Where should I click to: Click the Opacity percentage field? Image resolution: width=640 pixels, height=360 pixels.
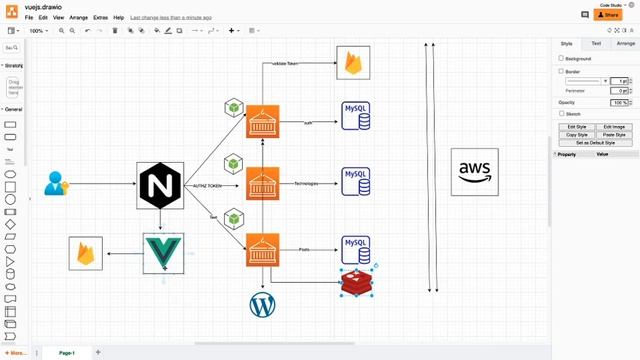(619, 102)
